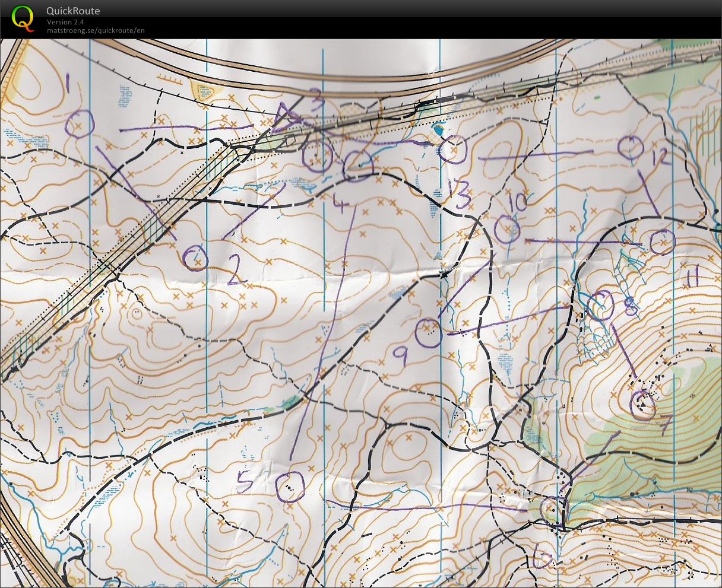The image size is (722, 588).
Task: Click the QuickRoute Q logo
Action: [23, 18]
